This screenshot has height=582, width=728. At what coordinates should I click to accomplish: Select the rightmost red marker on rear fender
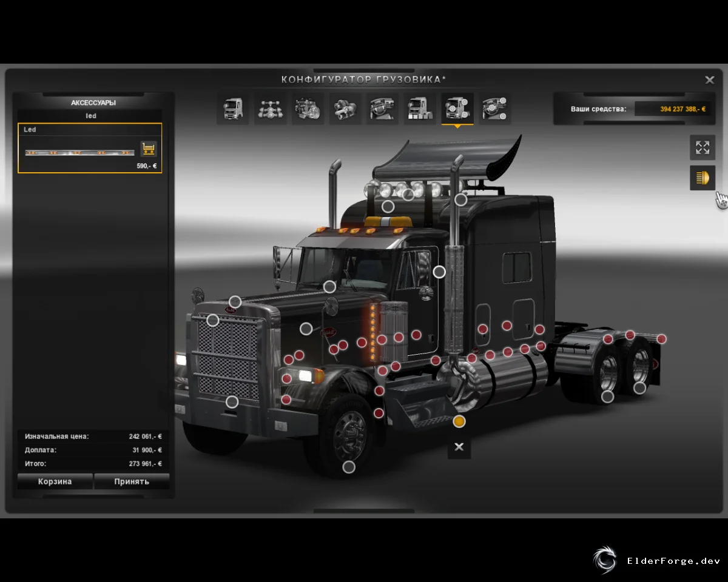pos(661,339)
